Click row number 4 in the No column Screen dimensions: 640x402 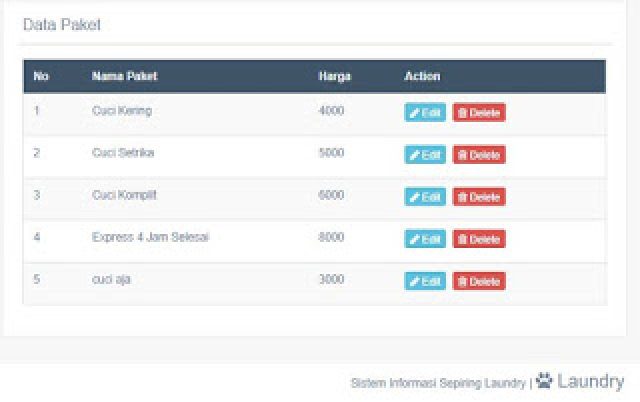pyautogui.click(x=37, y=237)
